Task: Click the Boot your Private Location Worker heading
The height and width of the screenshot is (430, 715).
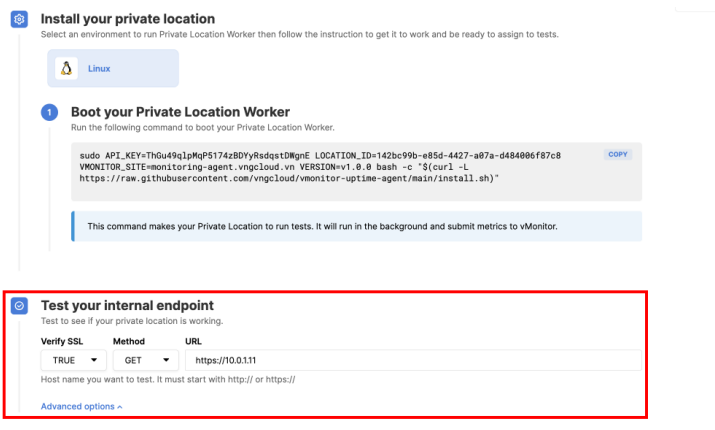Action: pyautogui.click(x=180, y=112)
